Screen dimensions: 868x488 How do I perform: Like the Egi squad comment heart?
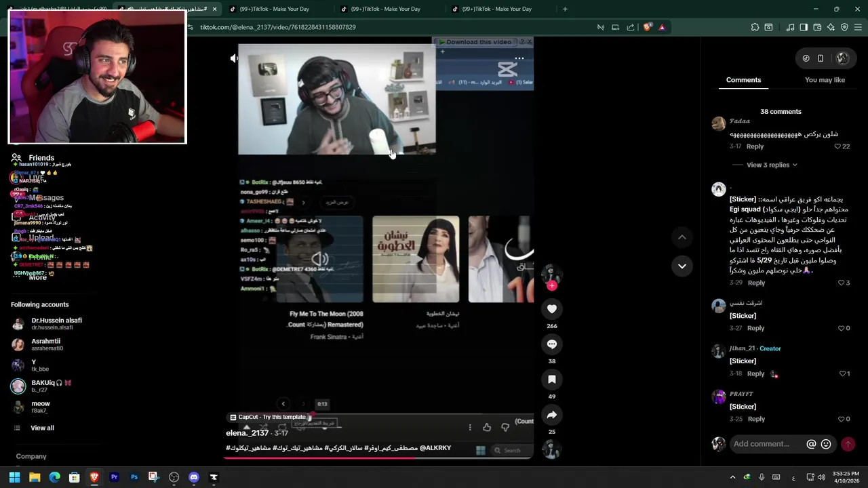tap(841, 283)
